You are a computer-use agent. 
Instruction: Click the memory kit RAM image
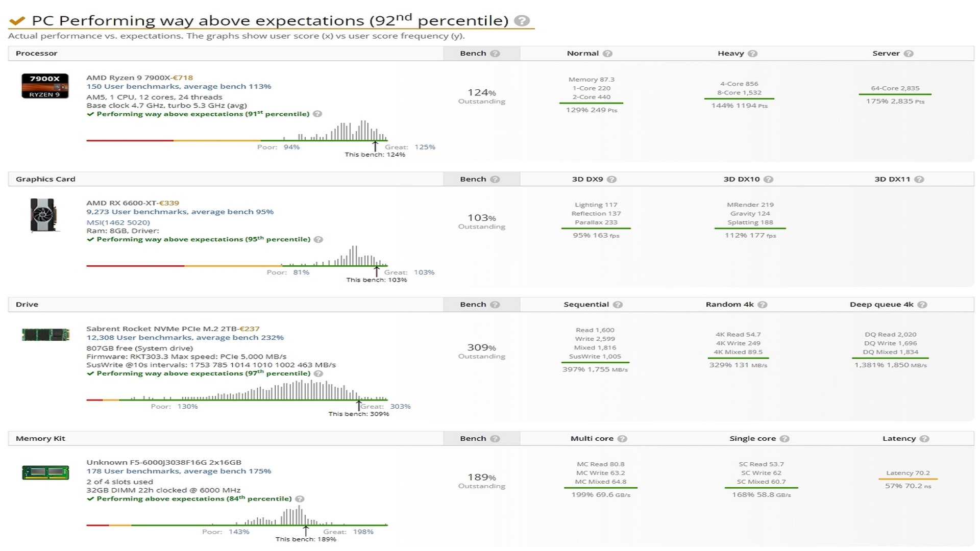point(45,472)
